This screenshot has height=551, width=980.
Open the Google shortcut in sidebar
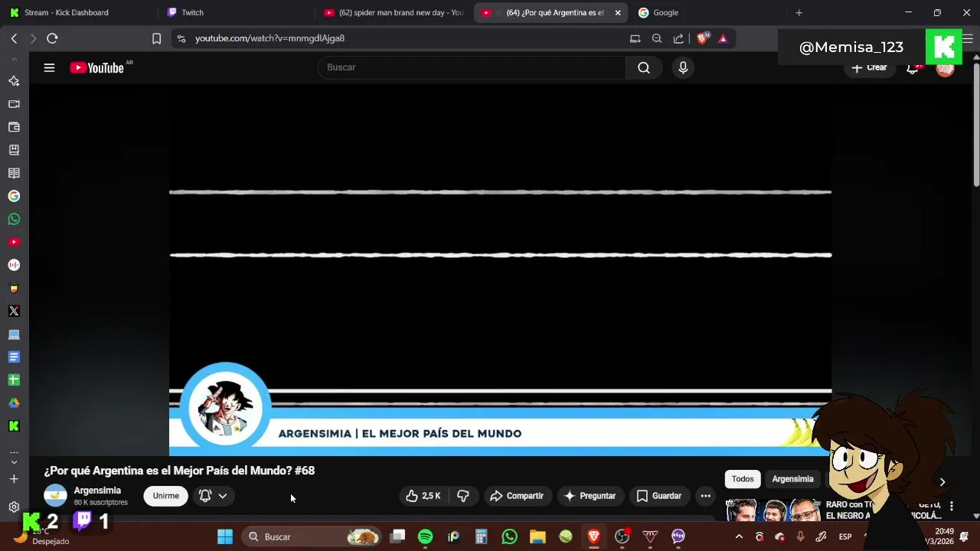(14, 196)
